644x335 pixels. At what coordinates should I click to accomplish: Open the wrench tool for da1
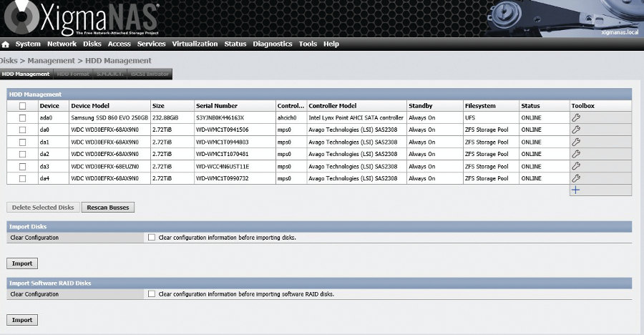point(576,142)
